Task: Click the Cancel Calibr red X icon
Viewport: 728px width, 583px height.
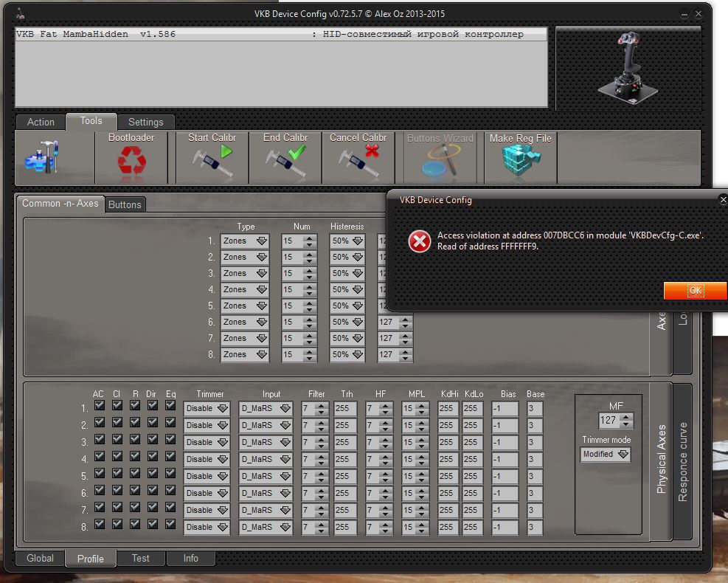Action: coord(358,161)
